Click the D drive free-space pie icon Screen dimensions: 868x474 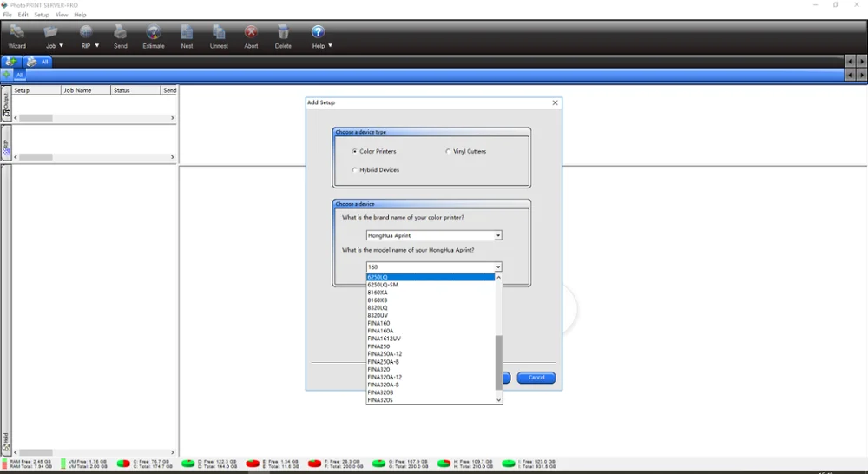pos(188,464)
